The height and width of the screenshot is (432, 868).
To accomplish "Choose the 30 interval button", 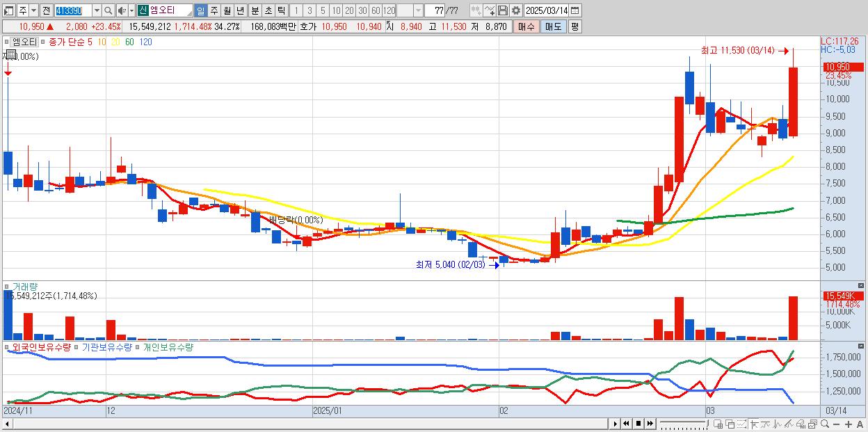I will (x=362, y=10).
